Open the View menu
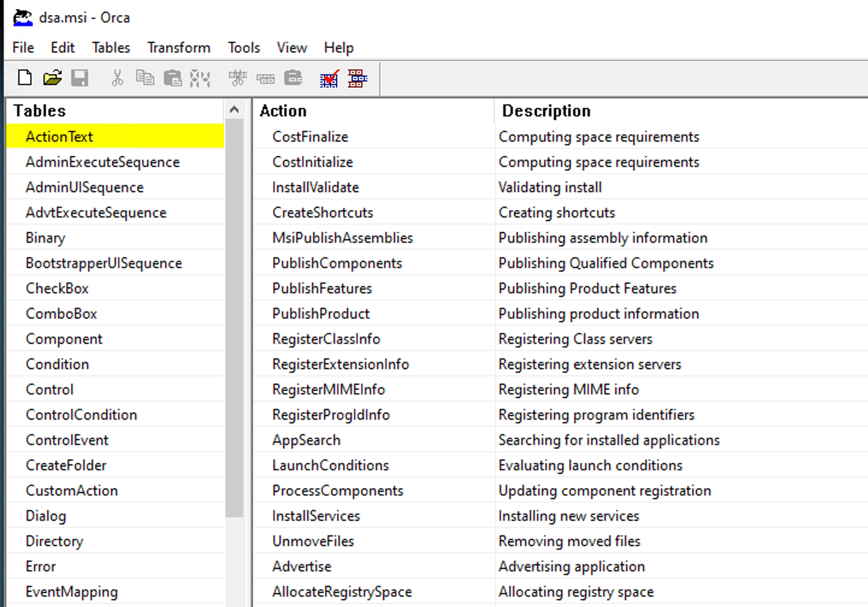The height and width of the screenshot is (607, 868). pos(292,48)
